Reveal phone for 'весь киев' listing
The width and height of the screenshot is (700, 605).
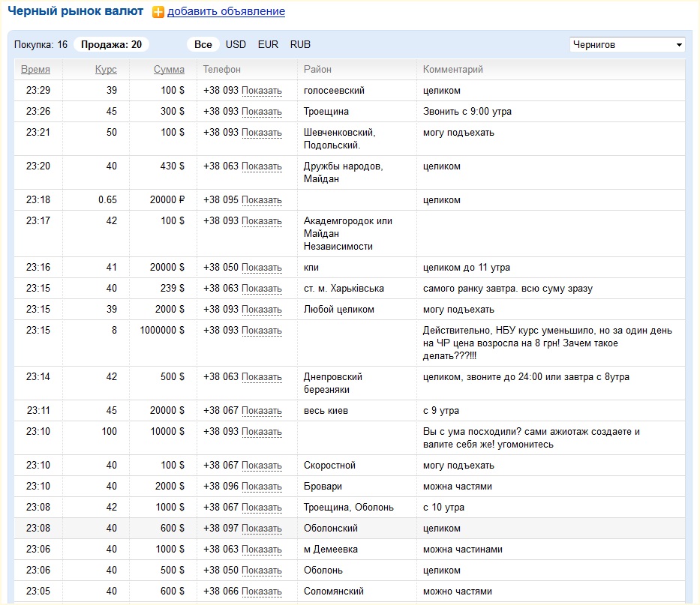(262, 411)
